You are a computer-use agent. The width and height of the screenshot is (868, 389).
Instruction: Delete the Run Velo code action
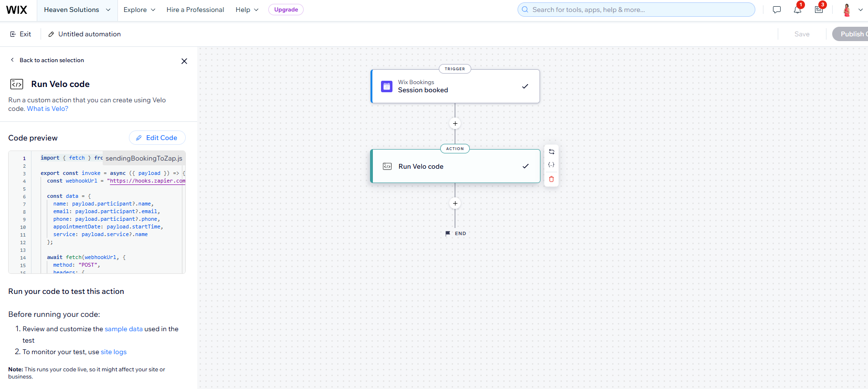pyautogui.click(x=551, y=179)
